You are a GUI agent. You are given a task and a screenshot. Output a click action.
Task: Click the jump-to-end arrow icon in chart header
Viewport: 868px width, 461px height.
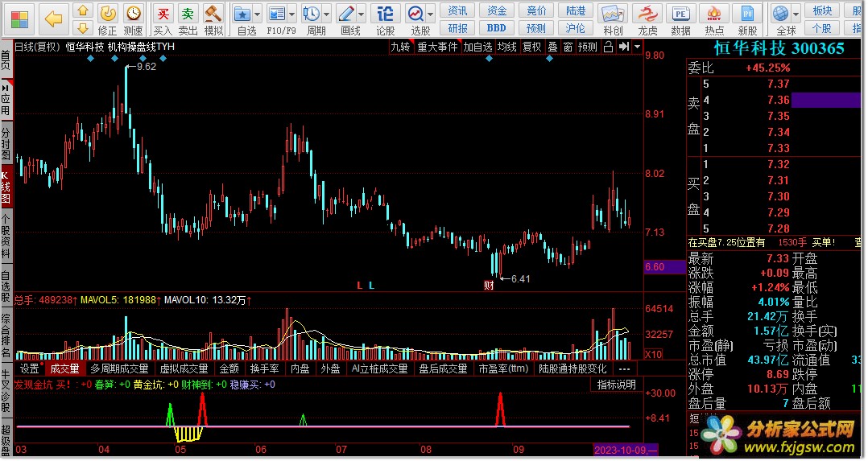click(x=624, y=47)
